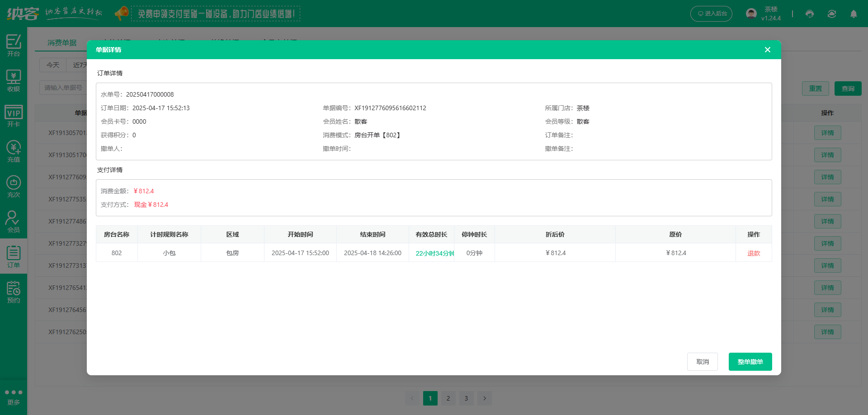Open the notification bell icon
The width and height of the screenshot is (868, 415).
click(854, 14)
